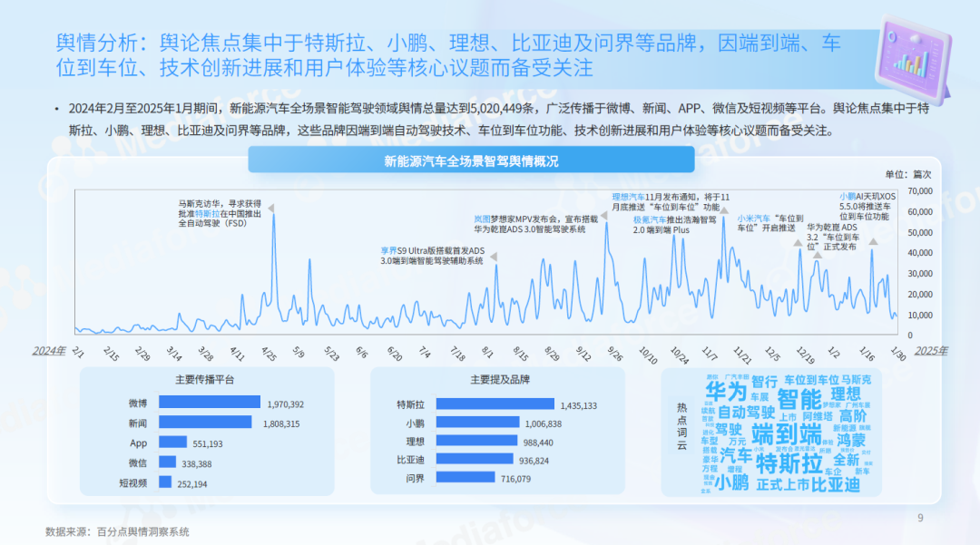Click the 2025年 axis label
The width and height of the screenshot is (980, 545).
tap(931, 351)
